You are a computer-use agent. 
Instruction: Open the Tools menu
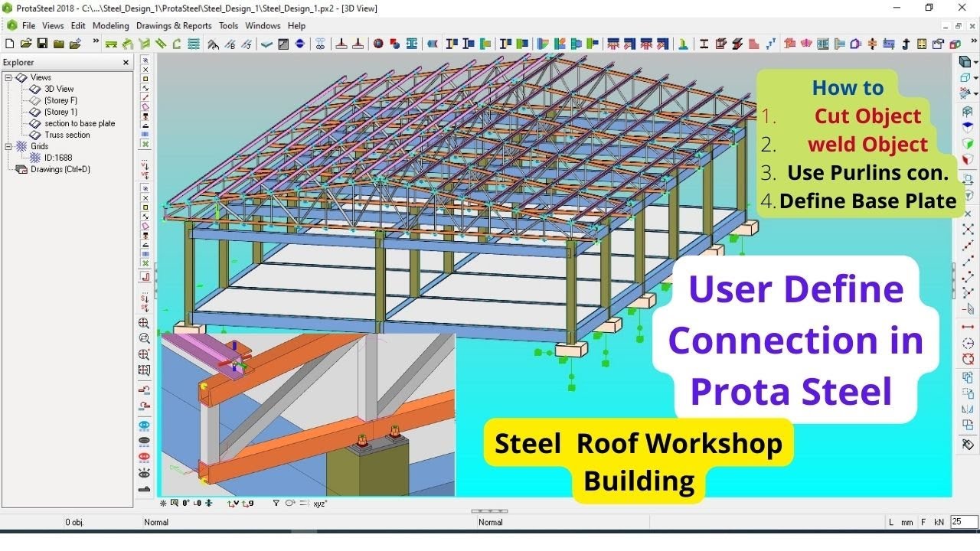(228, 25)
